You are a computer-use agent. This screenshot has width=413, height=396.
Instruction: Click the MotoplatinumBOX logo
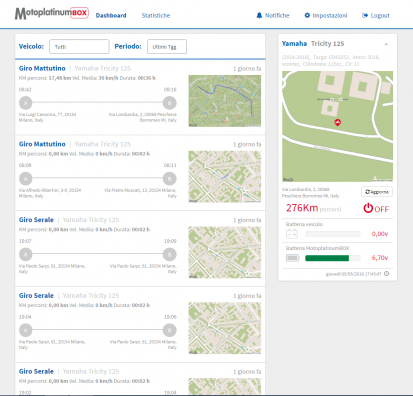coord(52,13)
